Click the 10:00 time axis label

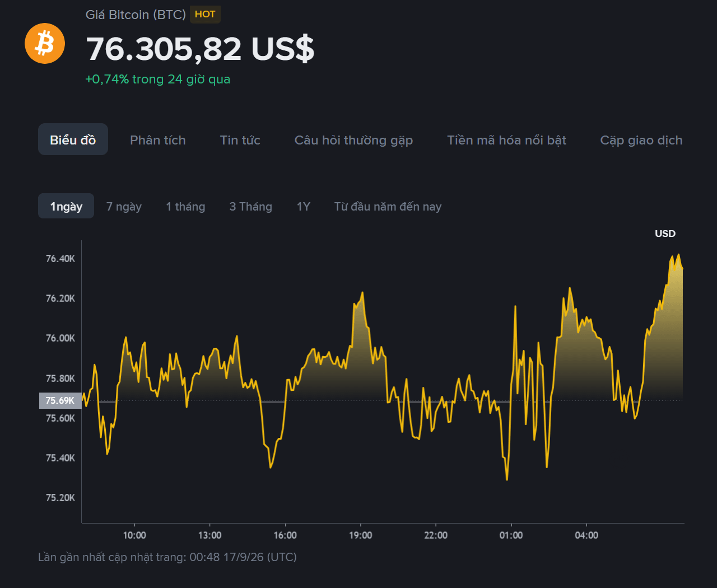[134, 535]
